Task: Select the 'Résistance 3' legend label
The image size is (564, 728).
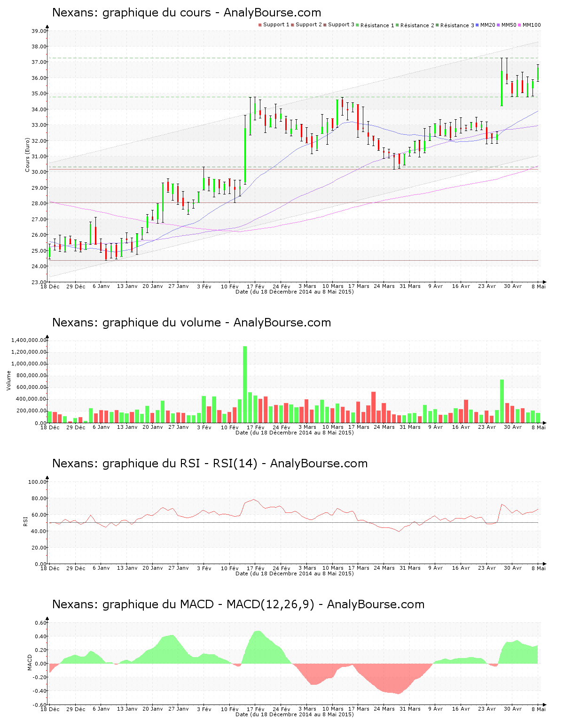Action: pos(457,25)
